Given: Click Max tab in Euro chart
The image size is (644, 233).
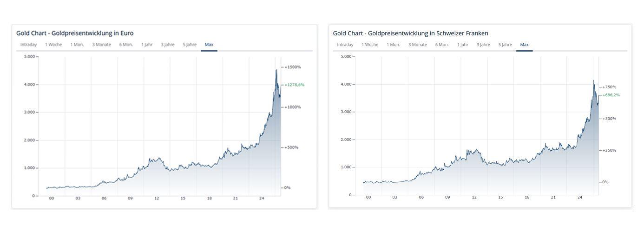Looking at the screenshot, I should pos(209,45).
